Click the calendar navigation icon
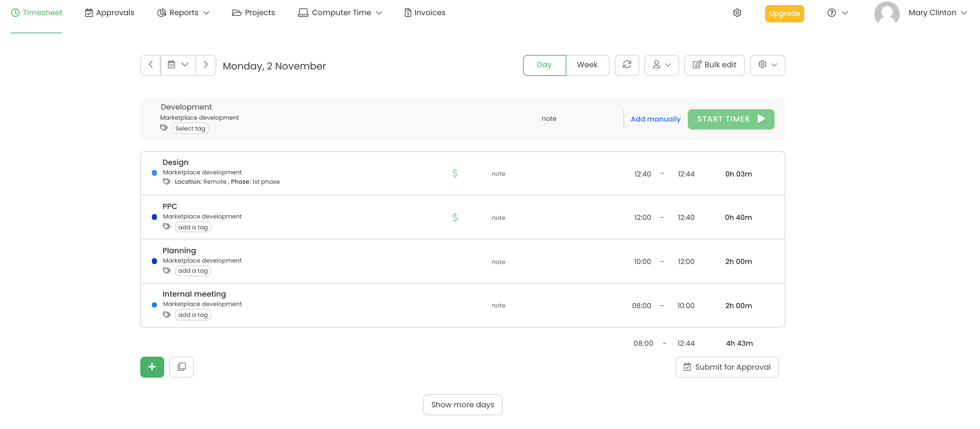 coord(178,65)
